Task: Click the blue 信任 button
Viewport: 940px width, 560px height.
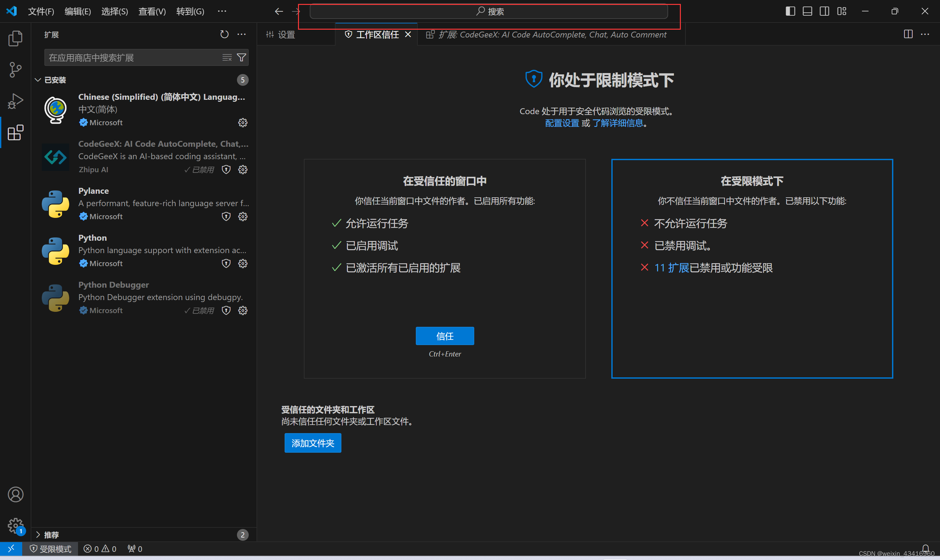Action: (x=445, y=336)
